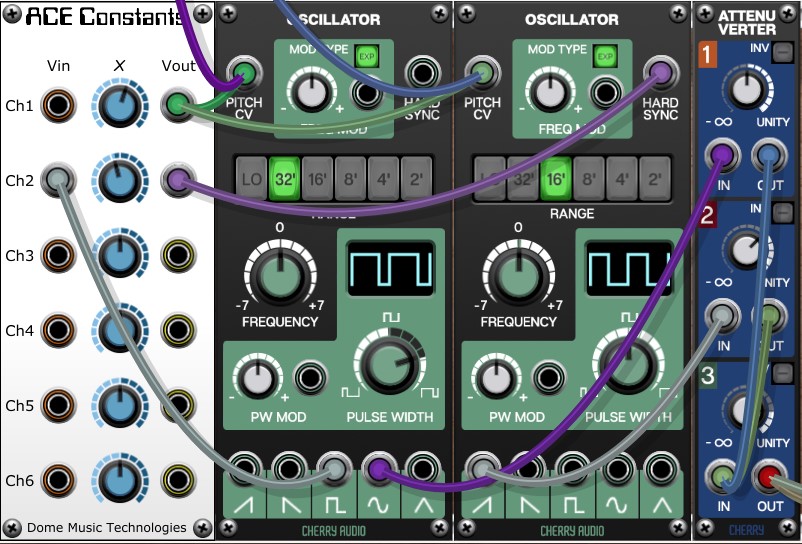Click second oscillator's sine wave output jack

[617, 468]
